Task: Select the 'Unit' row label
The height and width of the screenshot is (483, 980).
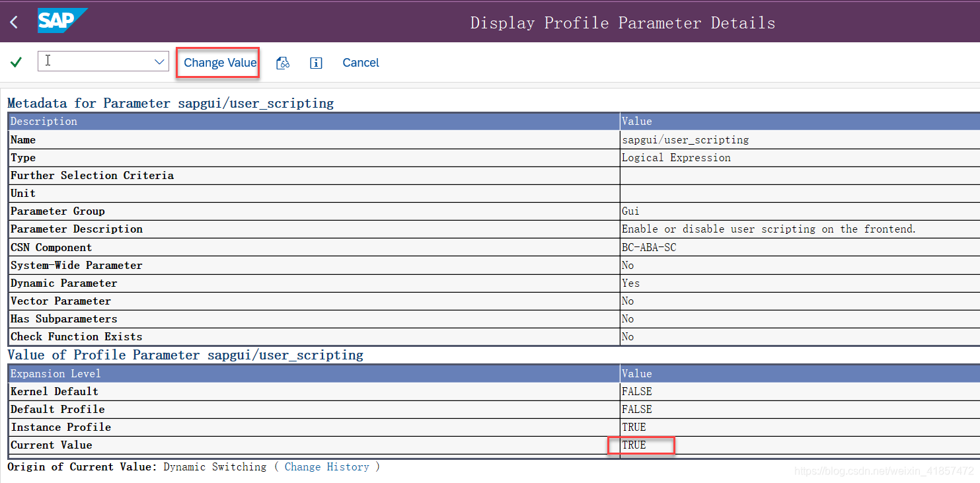Action: tap(23, 194)
